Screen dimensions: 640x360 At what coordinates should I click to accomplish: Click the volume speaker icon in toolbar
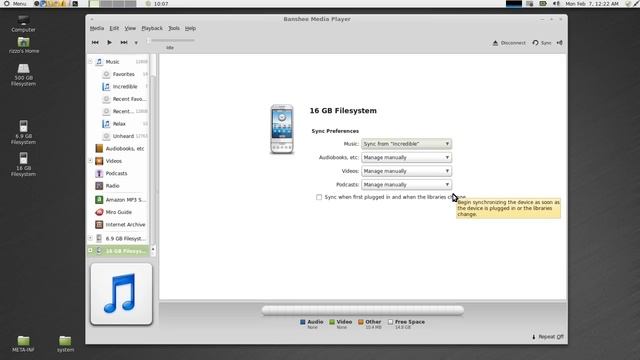tap(560, 42)
